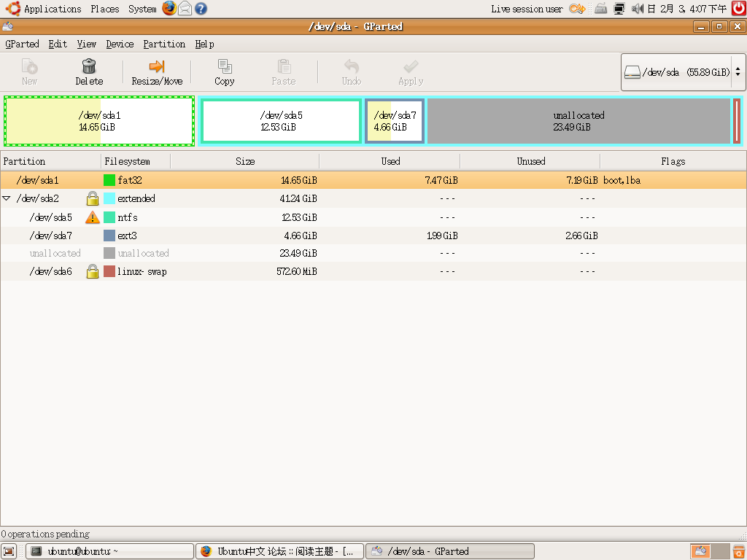Select the /dev/sda1 block in disk map
Viewport: 747px width, 560px height.
[x=99, y=121]
